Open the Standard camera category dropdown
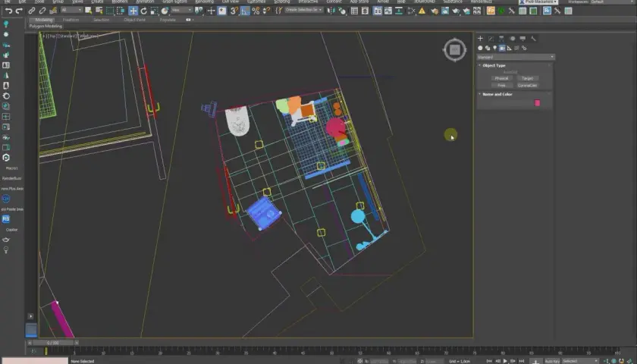The width and height of the screenshot is (637, 364). point(516,57)
